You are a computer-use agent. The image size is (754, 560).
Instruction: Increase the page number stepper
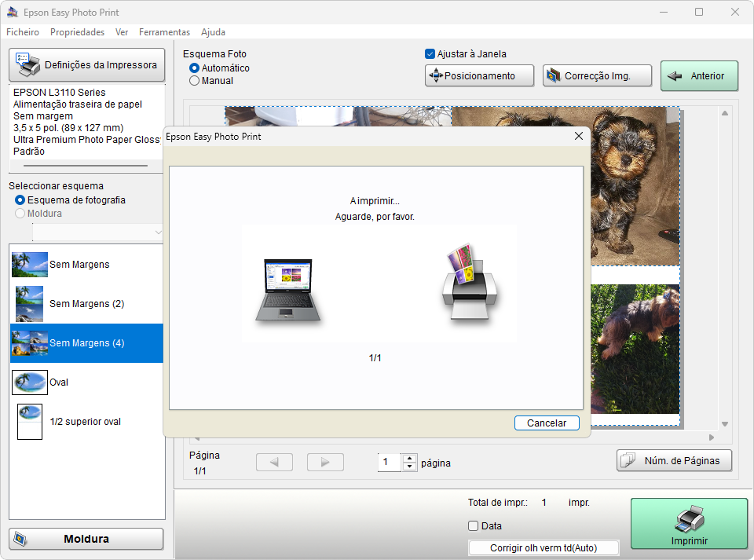410,458
